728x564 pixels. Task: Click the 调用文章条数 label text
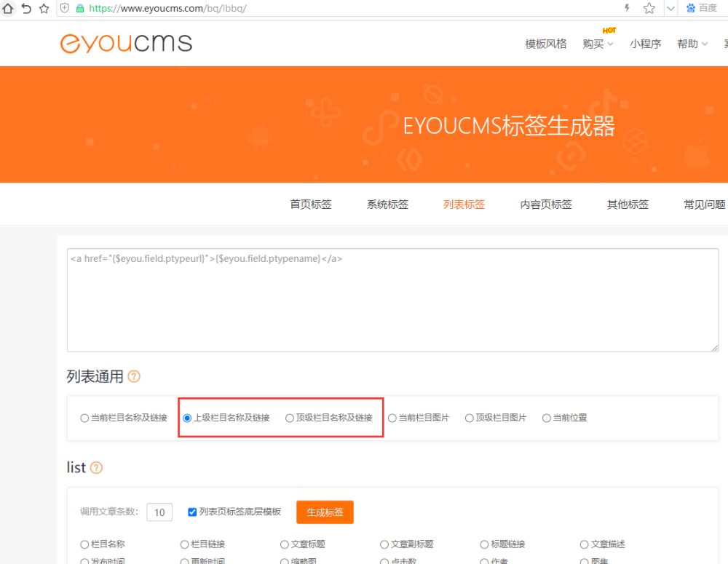click(x=109, y=512)
